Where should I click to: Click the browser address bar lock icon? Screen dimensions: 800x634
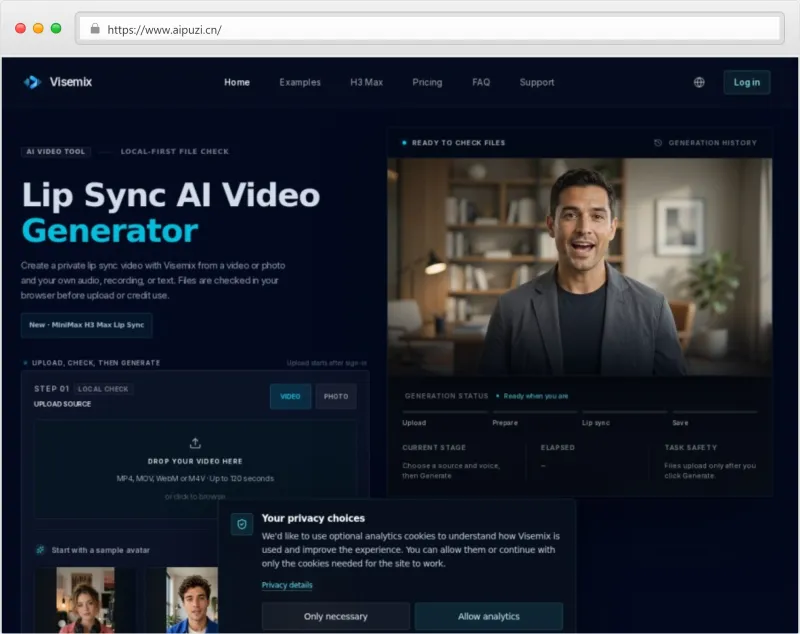(95, 29)
